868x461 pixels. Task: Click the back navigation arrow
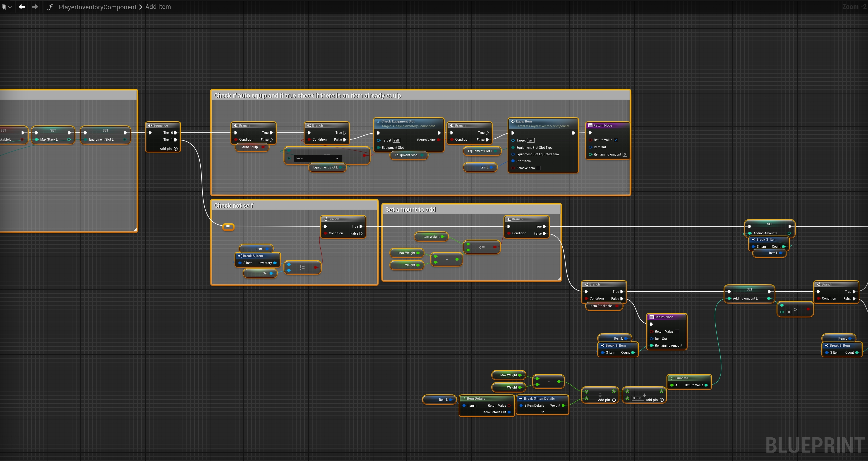click(22, 7)
